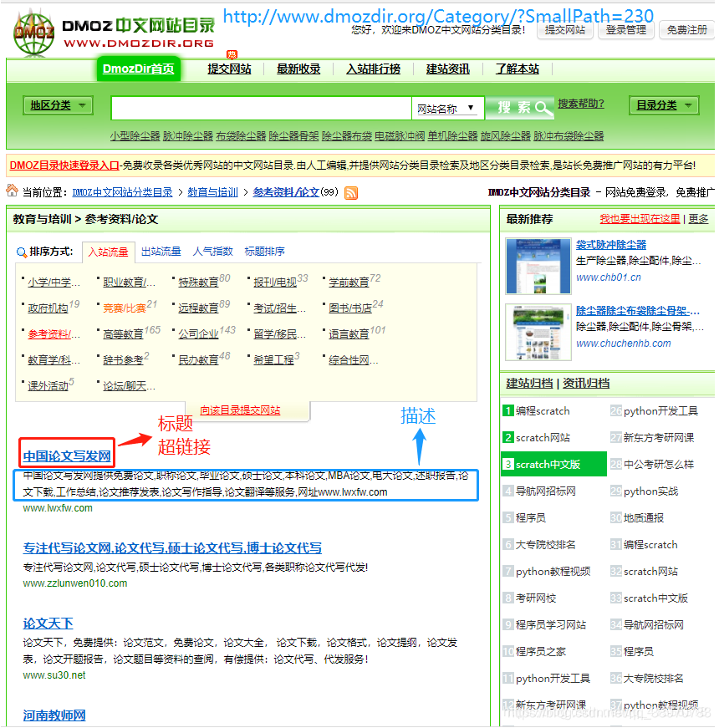The width and height of the screenshot is (719, 728).
Task: Click breadcrumb 教育与培训
Action: click(x=212, y=192)
